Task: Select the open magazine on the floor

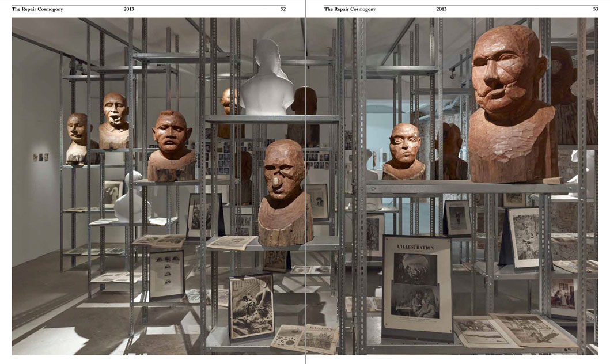Action: (x=305, y=339)
